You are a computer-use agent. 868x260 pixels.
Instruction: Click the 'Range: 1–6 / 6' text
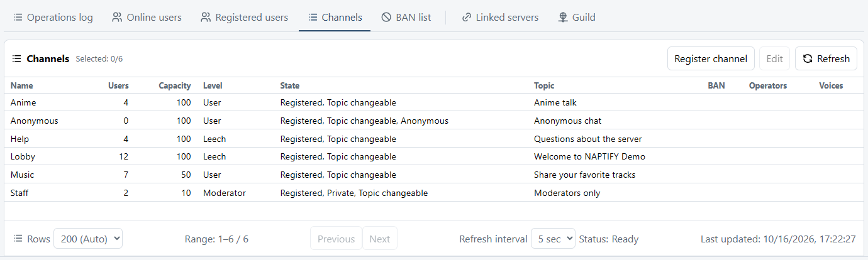pos(216,239)
